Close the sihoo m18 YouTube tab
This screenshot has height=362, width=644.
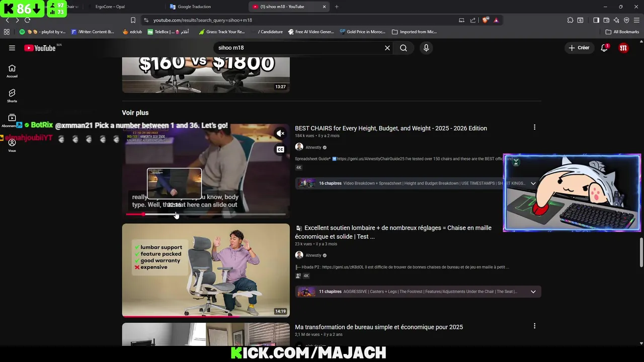[325, 7]
